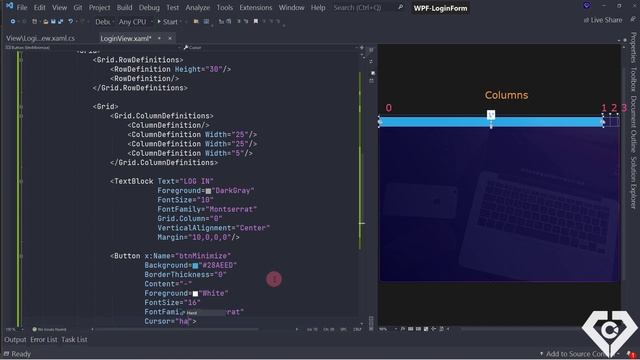
Task: Open the Cursor property dropdown
Action: click(270, 47)
